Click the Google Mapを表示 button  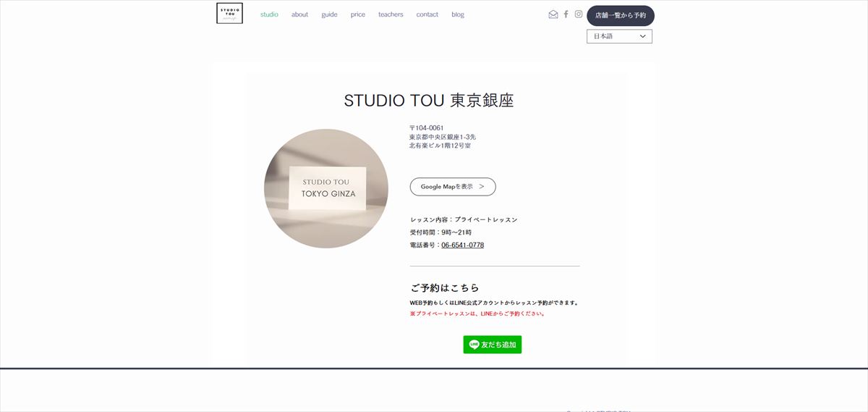pos(453,187)
